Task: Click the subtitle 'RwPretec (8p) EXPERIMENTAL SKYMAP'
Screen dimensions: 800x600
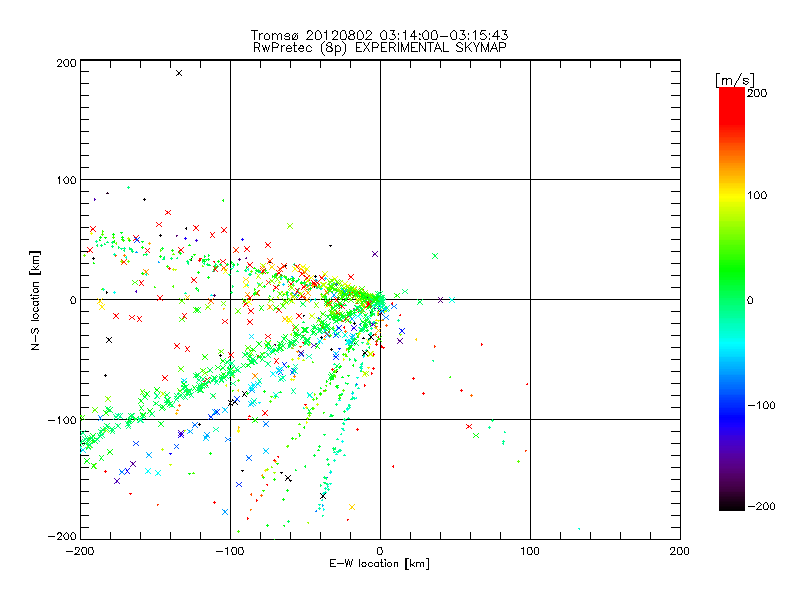Action: coord(380,48)
